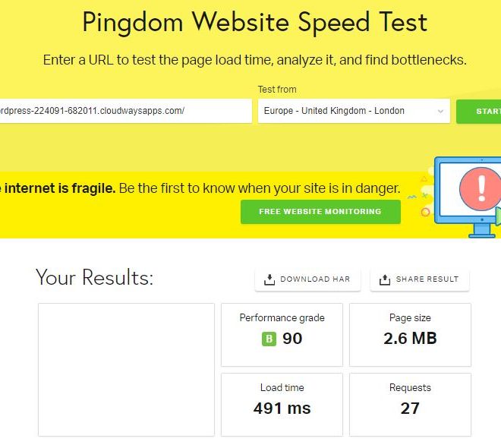The width and height of the screenshot is (501, 448).
Task: Click FREE WEBSITE MONITORING button
Action: click(320, 212)
